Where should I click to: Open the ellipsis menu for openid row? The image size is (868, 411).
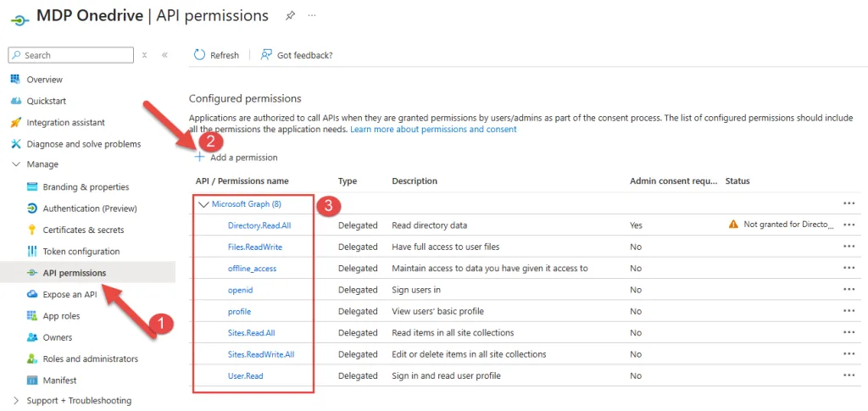[849, 289]
